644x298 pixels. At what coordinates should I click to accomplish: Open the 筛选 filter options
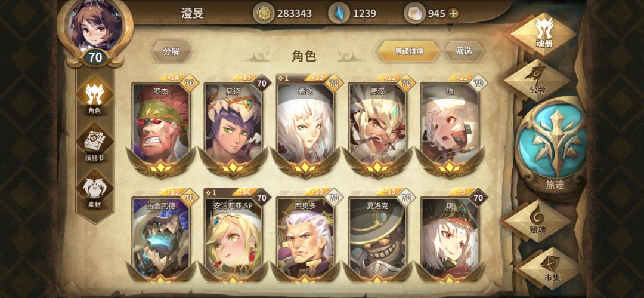pos(464,51)
